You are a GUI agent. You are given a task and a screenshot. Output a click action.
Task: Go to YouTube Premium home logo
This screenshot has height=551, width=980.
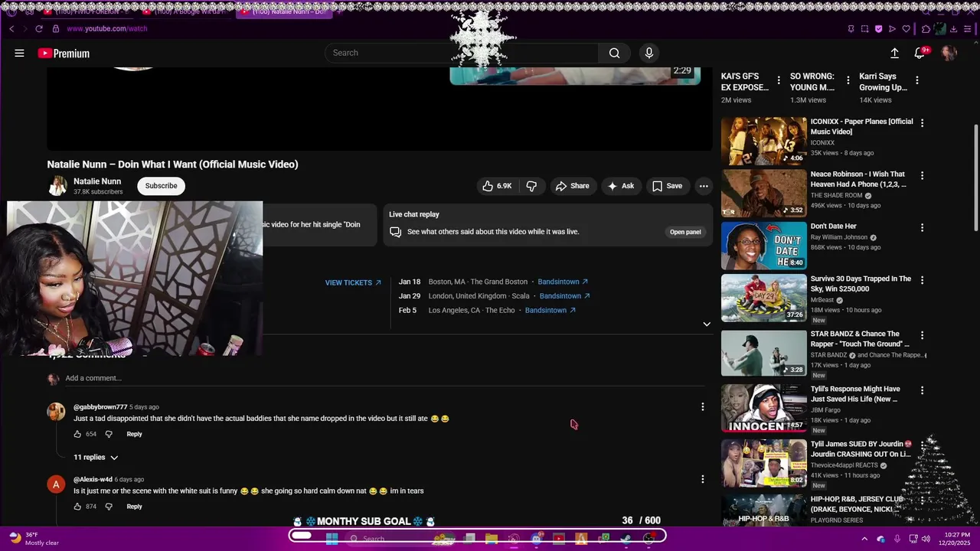pyautogui.click(x=64, y=53)
